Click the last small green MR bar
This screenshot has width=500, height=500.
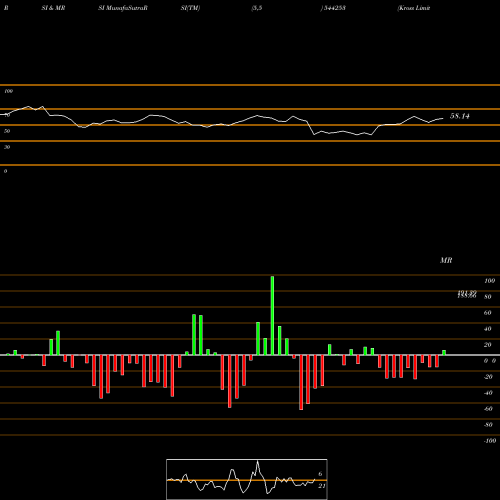pos(444,353)
